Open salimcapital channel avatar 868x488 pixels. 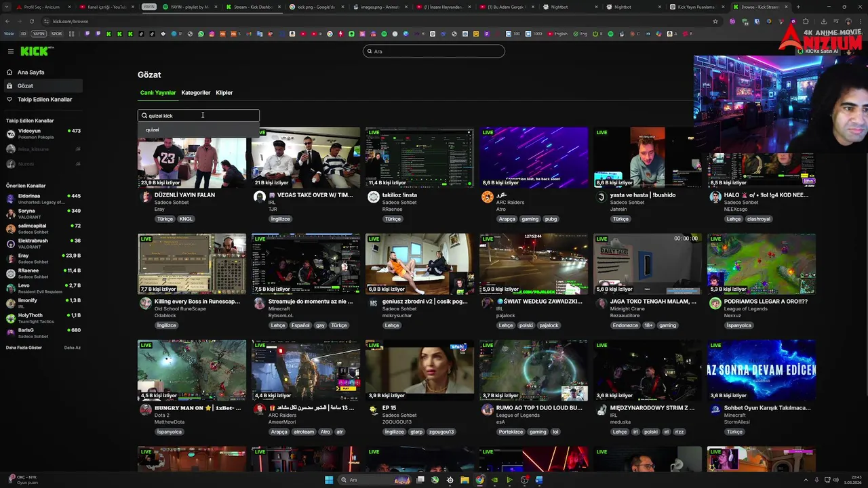click(10, 228)
